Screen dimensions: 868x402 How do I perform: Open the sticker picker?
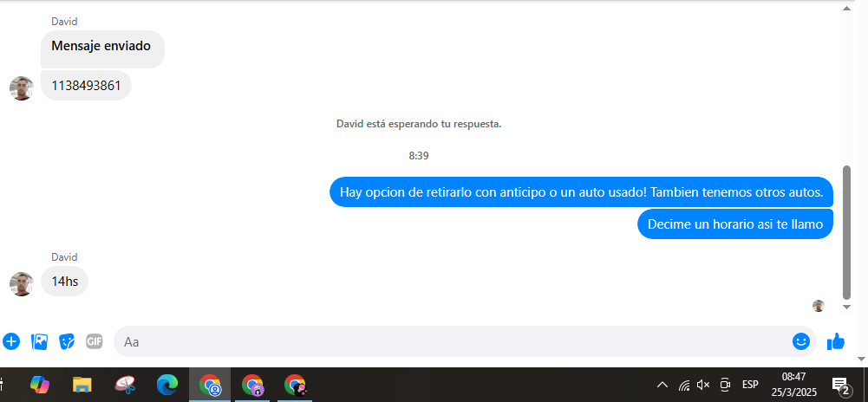pos(67,341)
